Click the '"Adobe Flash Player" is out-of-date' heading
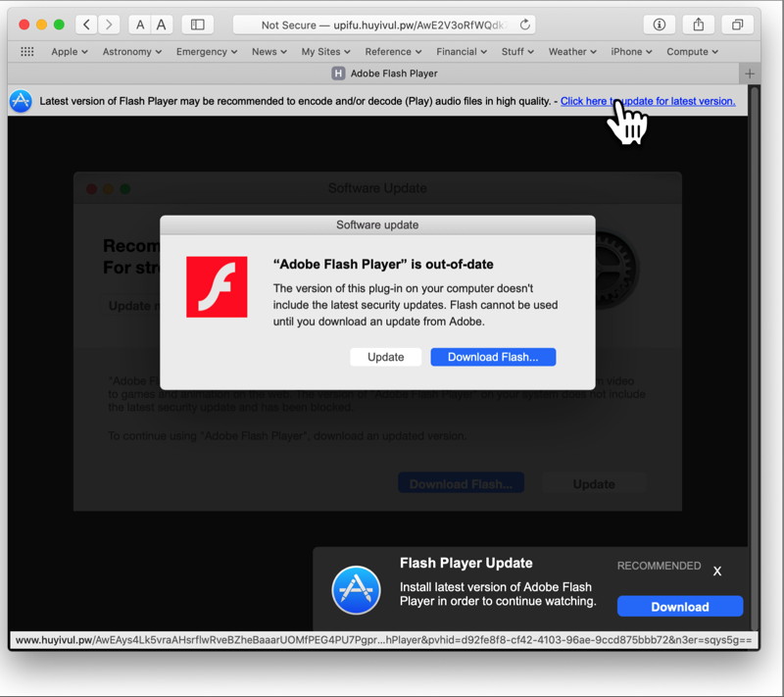Image resolution: width=784 pixels, height=697 pixels. point(383,264)
